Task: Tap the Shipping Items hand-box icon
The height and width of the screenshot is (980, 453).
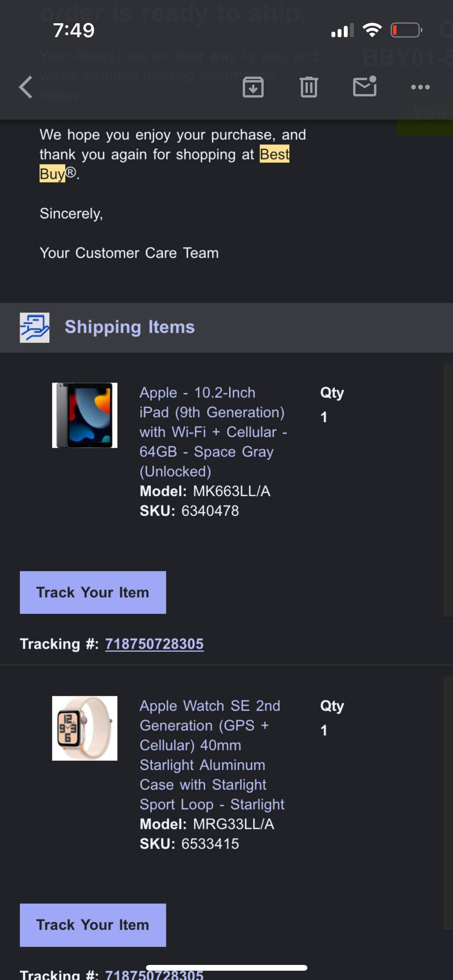Action: (34, 327)
